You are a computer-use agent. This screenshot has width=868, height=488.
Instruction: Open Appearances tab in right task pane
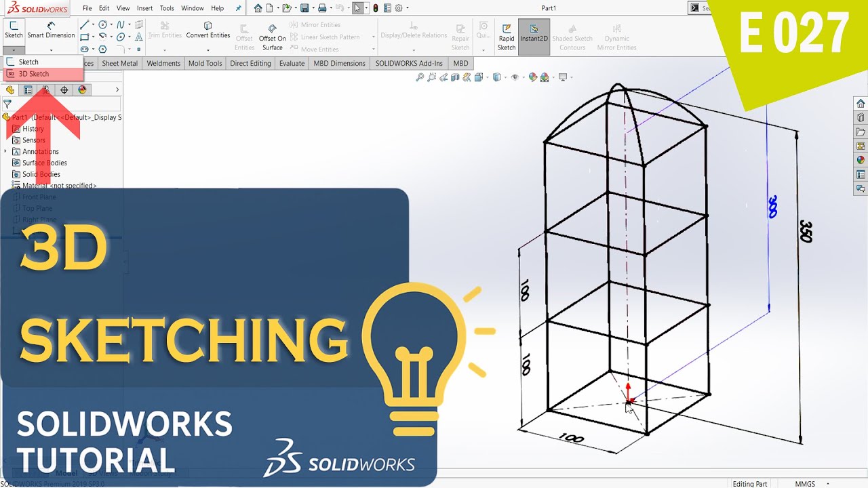861,160
